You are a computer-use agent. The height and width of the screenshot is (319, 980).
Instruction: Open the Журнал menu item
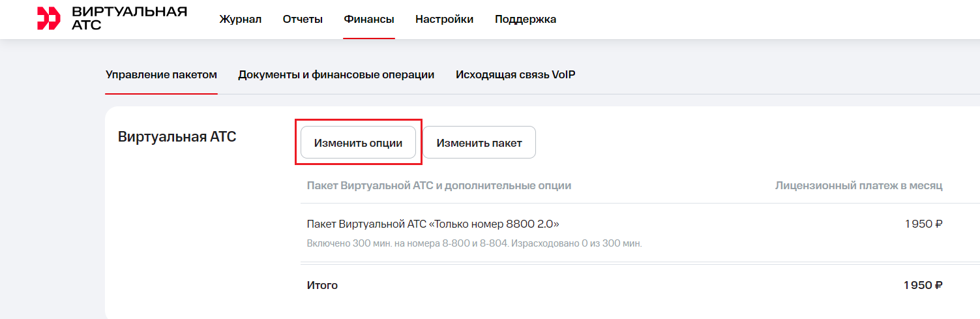241,20
